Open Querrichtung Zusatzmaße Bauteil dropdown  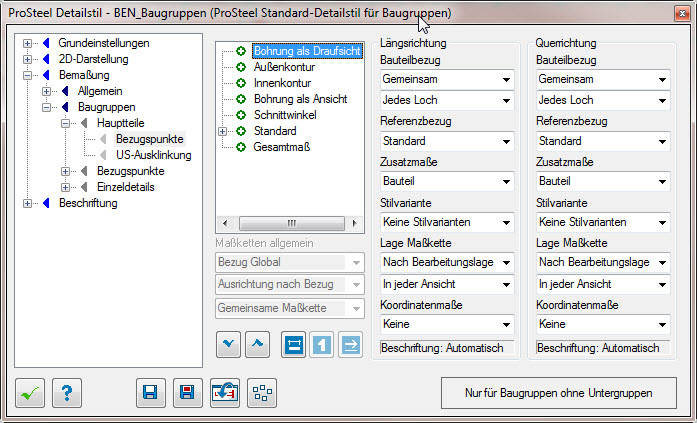pos(603,181)
